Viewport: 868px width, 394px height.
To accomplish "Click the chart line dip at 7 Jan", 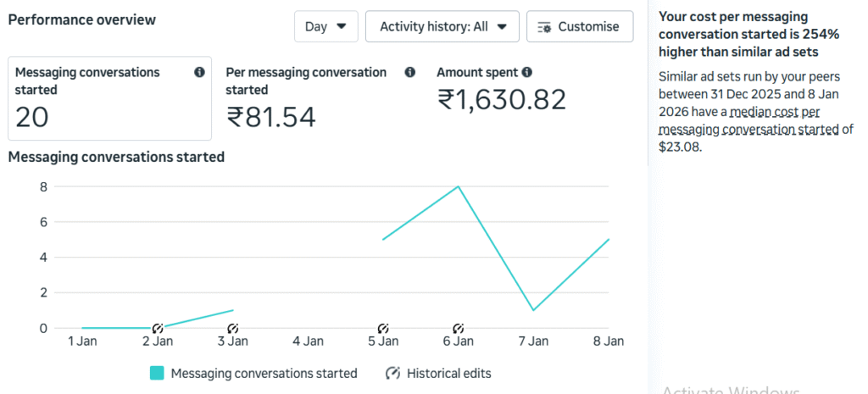I will tap(533, 310).
